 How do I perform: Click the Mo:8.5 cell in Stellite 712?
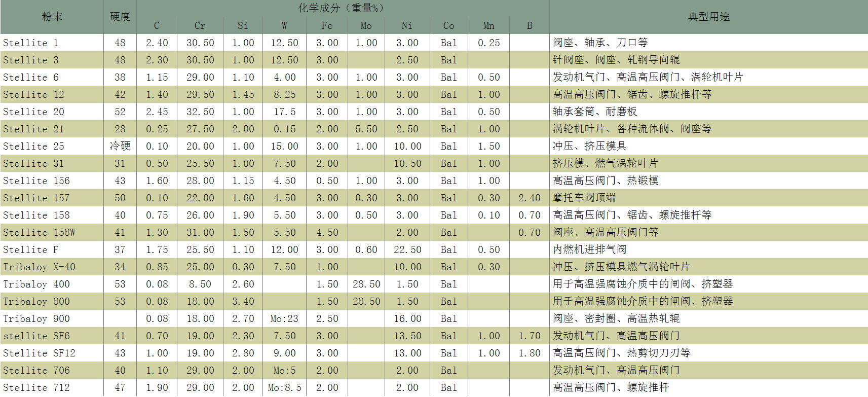(x=284, y=388)
